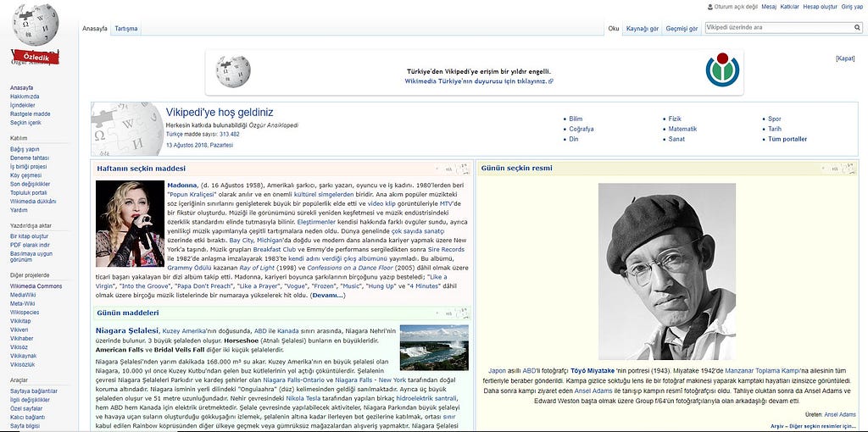Open the Tōyō Miyatake portrait image
Image resolution: width=868 pixels, height=432 pixels.
(667, 272)
